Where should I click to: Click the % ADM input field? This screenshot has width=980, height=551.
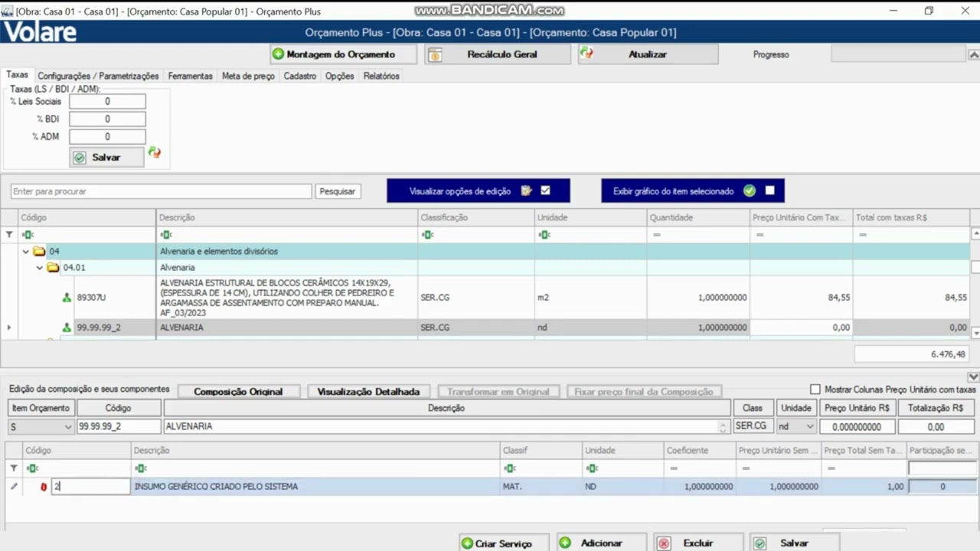point(107,136)
